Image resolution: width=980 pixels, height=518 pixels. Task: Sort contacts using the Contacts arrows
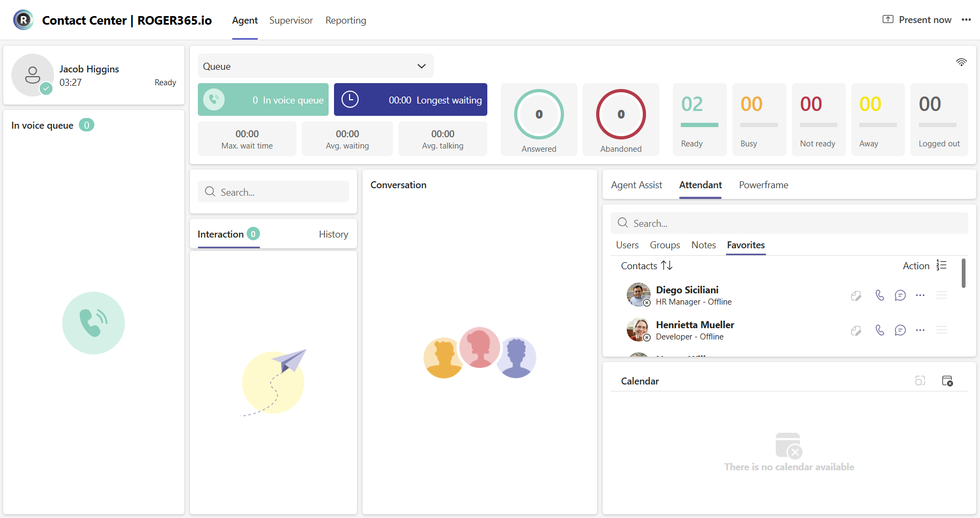(666, 265)
